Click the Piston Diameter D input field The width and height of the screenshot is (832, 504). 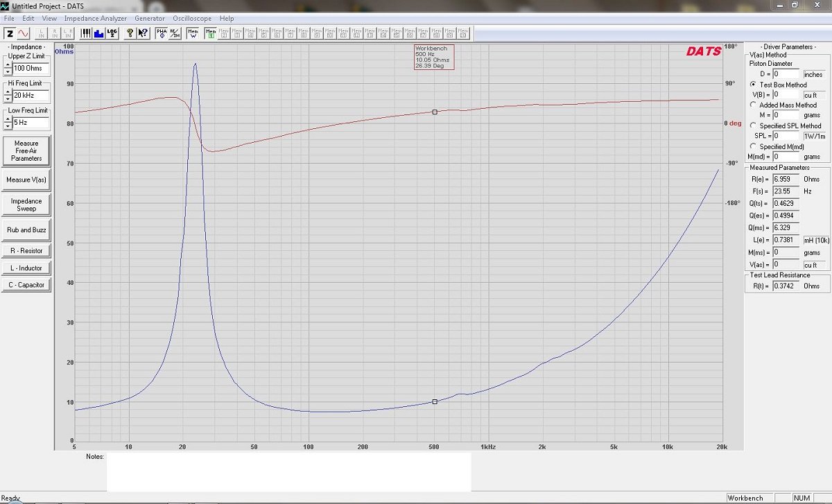(x=786, y=73)
